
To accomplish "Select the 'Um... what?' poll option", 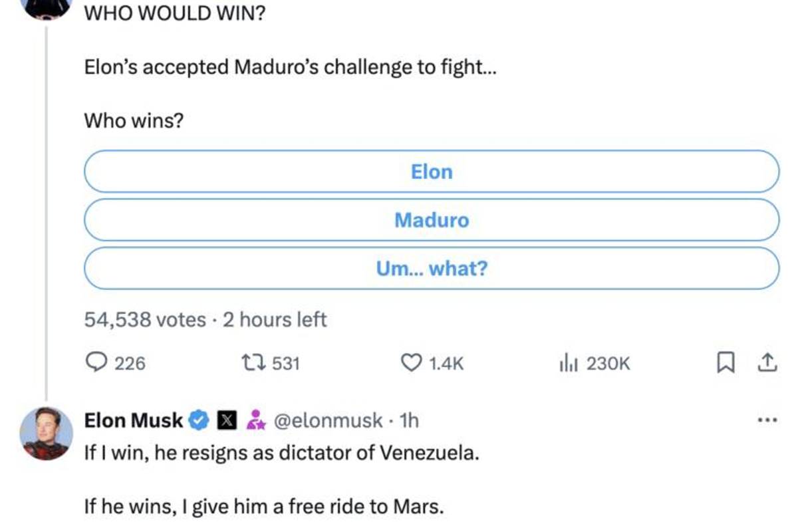I will coord(432,268).
